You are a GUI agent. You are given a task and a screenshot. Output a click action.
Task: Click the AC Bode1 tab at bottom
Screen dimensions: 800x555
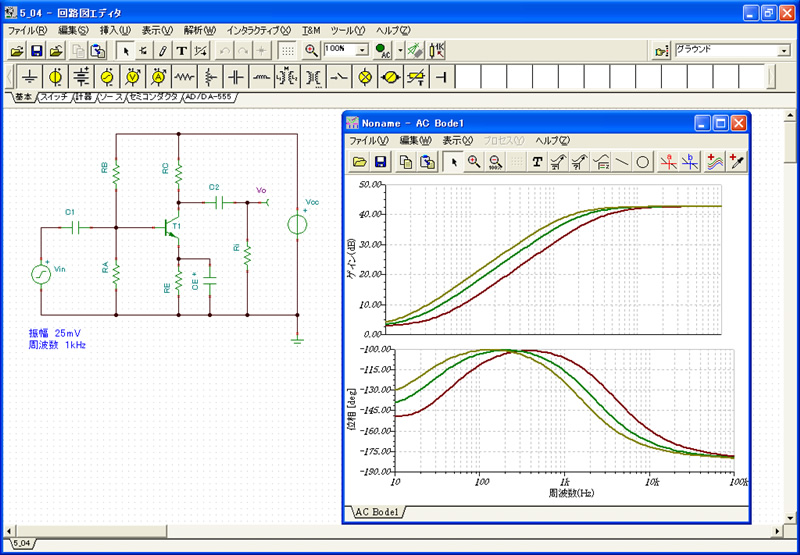point(377,512)
